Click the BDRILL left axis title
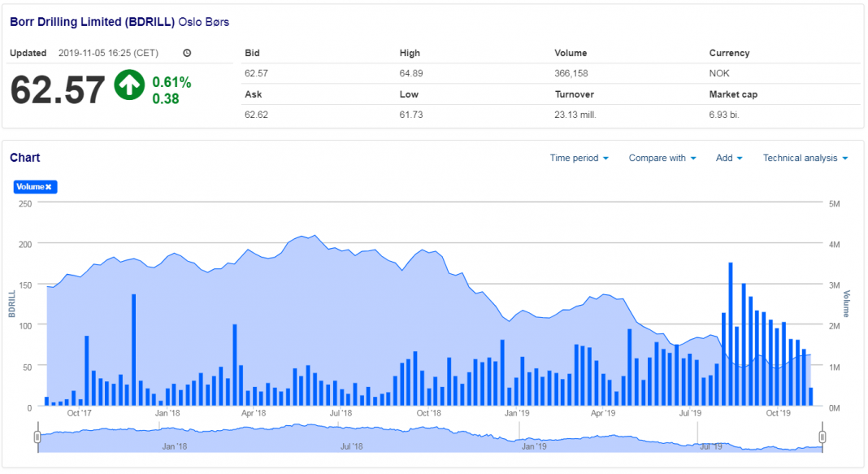This screenshot has height=474, width=868. point(11,304)
